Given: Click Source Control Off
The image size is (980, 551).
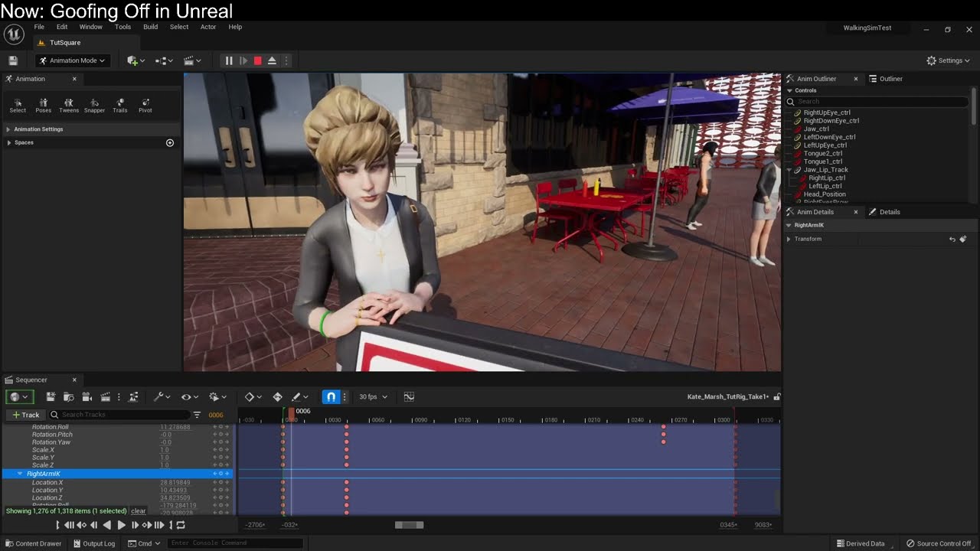Looking at the screenshot, I should tap(939, 543).
